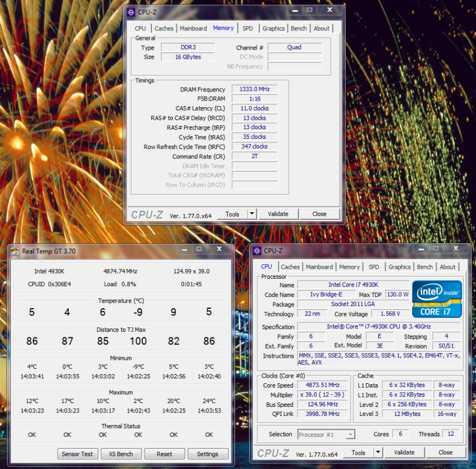Viewport: 476px width, 469px height.
Task: Run Sensor Test in Real Temp
Action: pyautogui.click(x=77, y=454)
